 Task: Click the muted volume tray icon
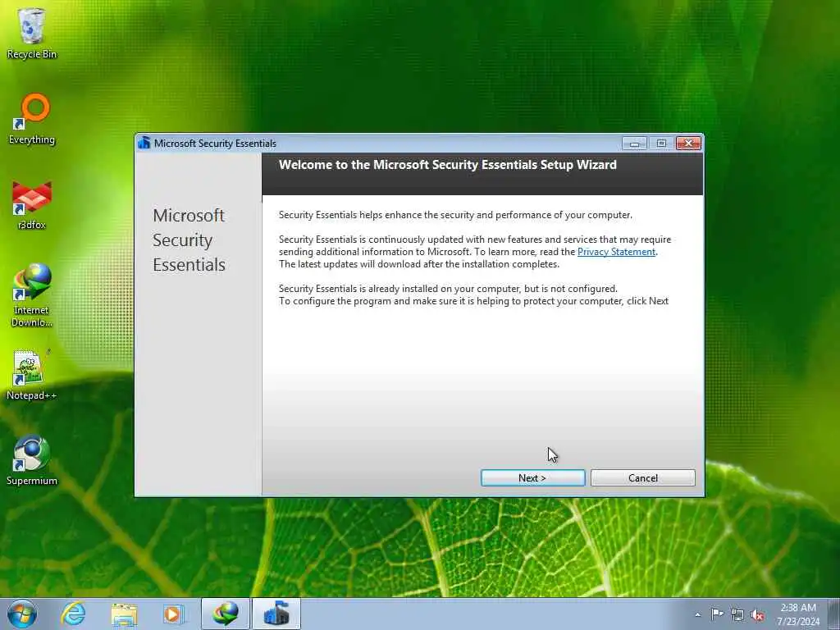757,615
